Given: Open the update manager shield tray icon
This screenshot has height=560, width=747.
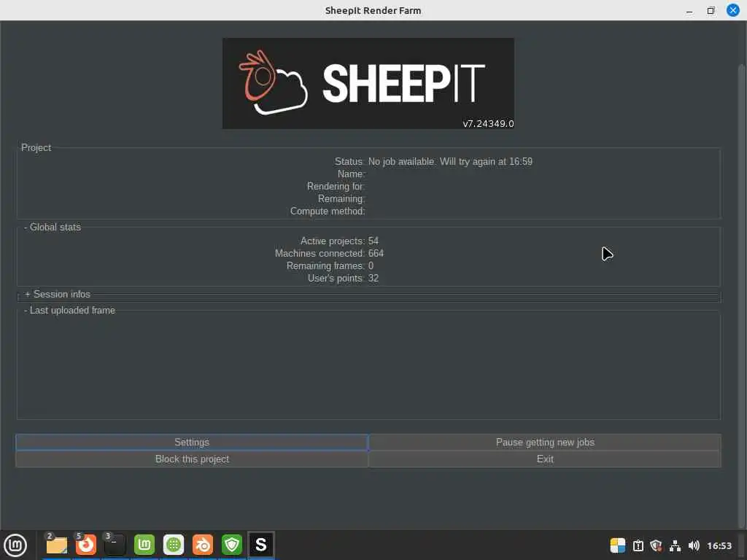Looking at the screenshot, I should (x=656, y=545).
